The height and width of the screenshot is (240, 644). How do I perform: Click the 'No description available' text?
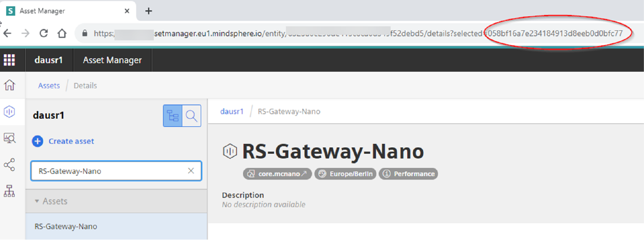263,205
